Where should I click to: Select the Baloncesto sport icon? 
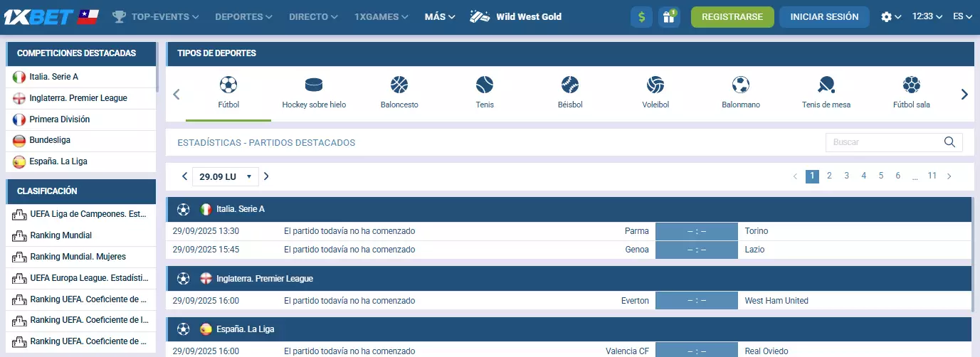tap(399, 85)
